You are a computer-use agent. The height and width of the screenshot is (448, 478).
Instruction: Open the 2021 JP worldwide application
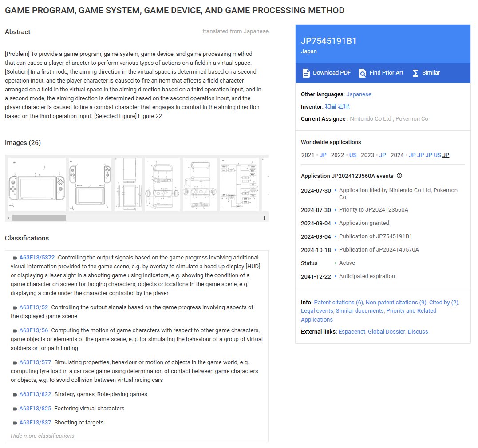click(x=323, y=155)
